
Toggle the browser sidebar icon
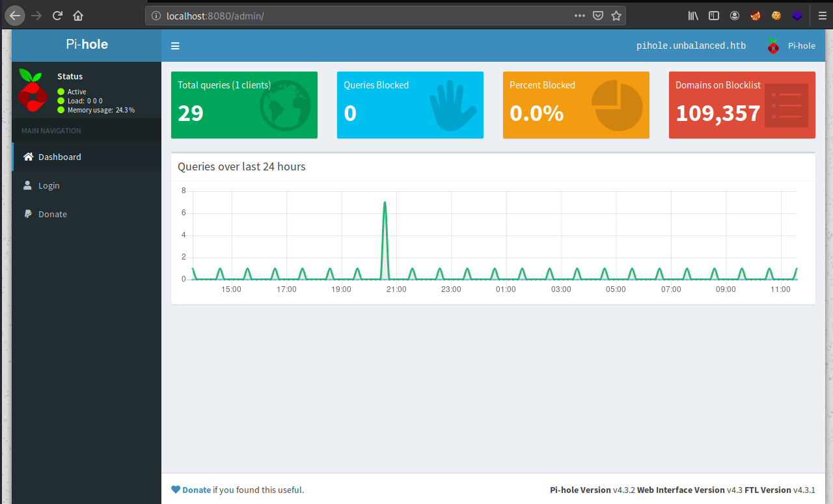[714, 16]
